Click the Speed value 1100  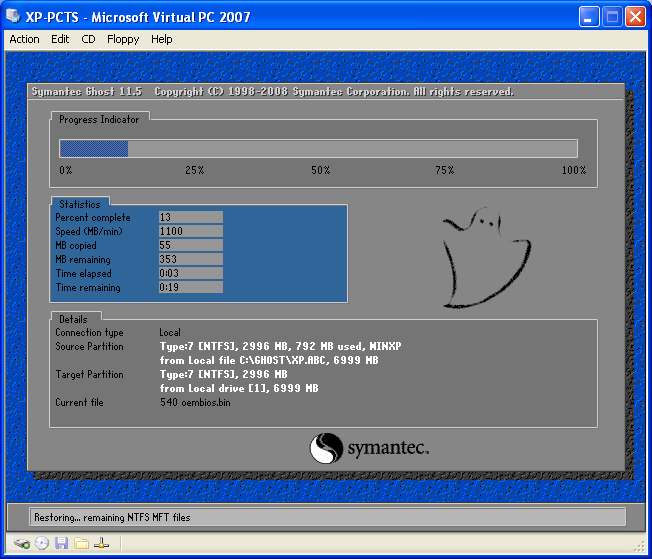191,231
